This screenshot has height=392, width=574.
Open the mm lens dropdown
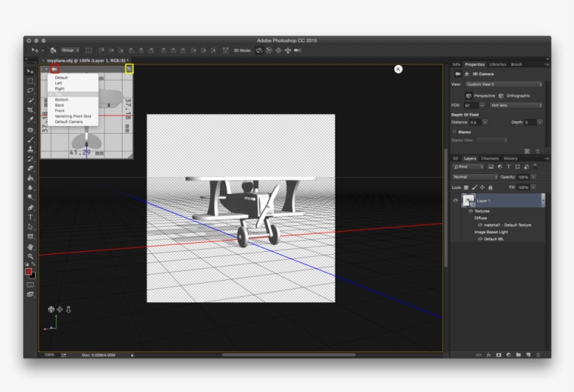(x=516, y=105)
